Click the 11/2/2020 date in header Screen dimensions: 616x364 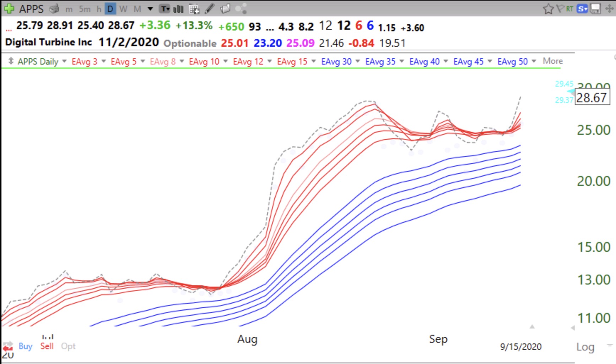coord(129,42)
